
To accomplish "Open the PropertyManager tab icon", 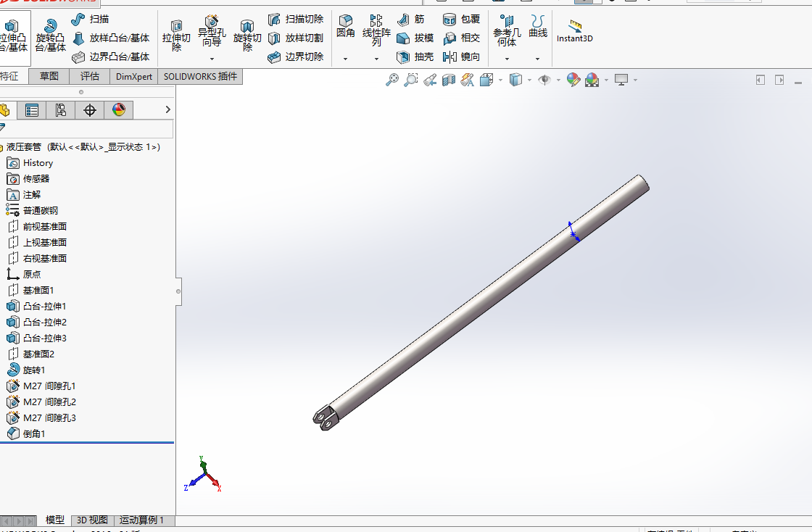I will click(x=32, y=109).
